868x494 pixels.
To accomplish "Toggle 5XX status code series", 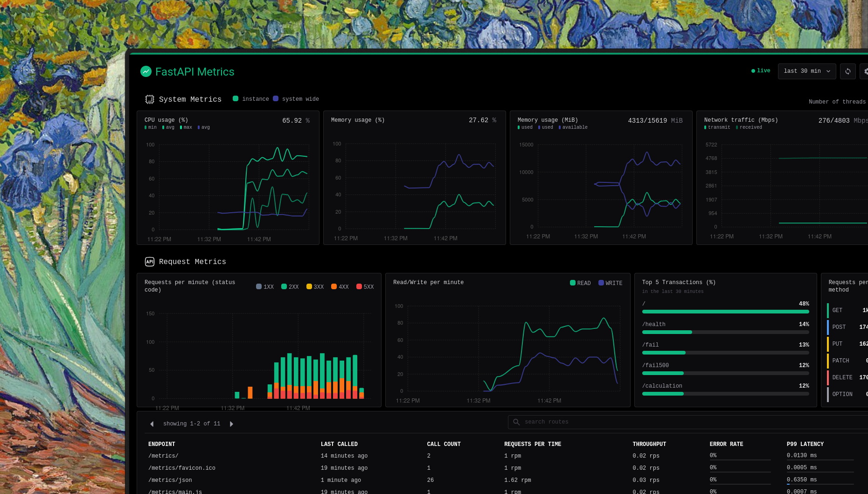I will pyautogui.click(x=365, y=286).
